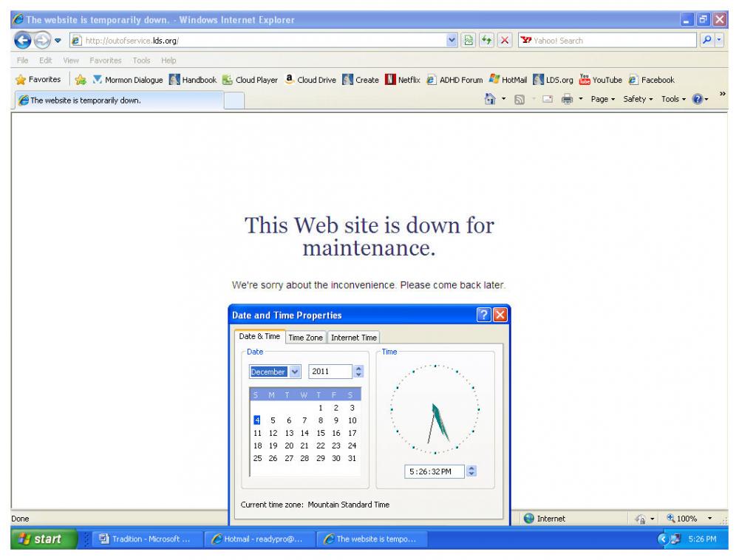Select December 25 in the calendar
Screen dimensions: 739x560
257,458
